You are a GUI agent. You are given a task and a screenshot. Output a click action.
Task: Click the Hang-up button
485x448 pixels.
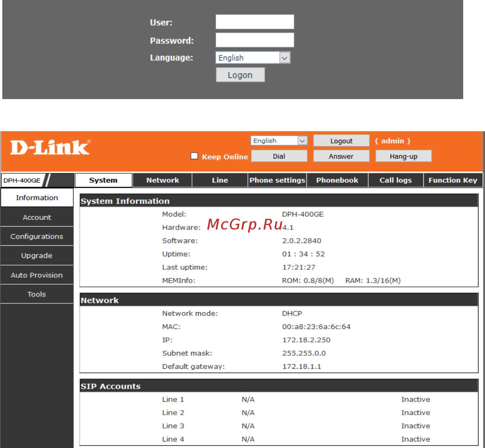(404, 156)
